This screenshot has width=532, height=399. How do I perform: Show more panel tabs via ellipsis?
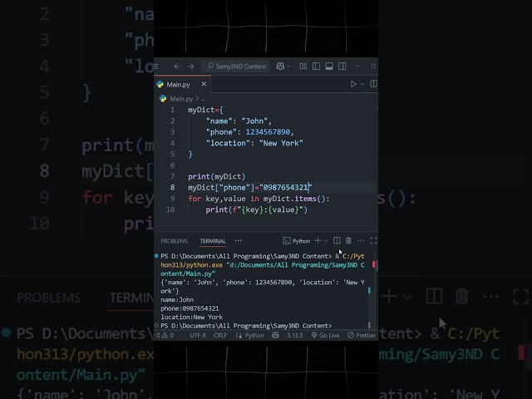pos(239,240)
